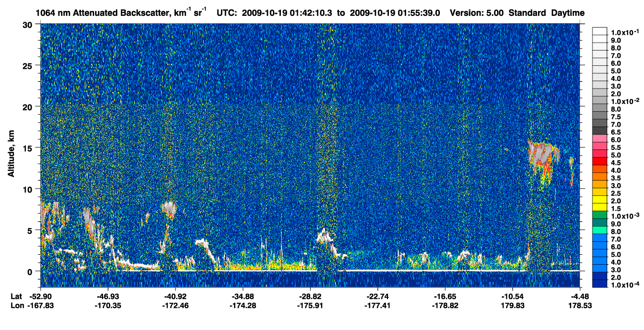
Task: Click the 'UTC:' label in the header
Action: 227,13
